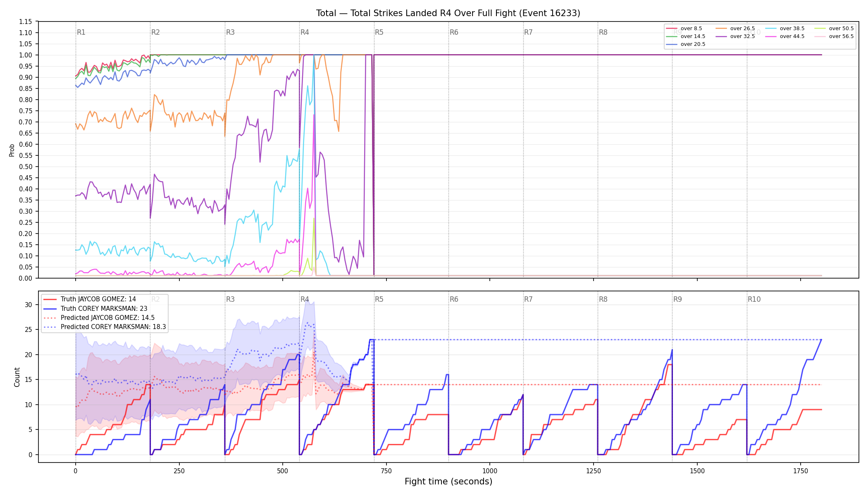The height and width of the screenshot is (496, 868).
Task: Click the R7 round marker in probability chart
Action: [528, 32]
